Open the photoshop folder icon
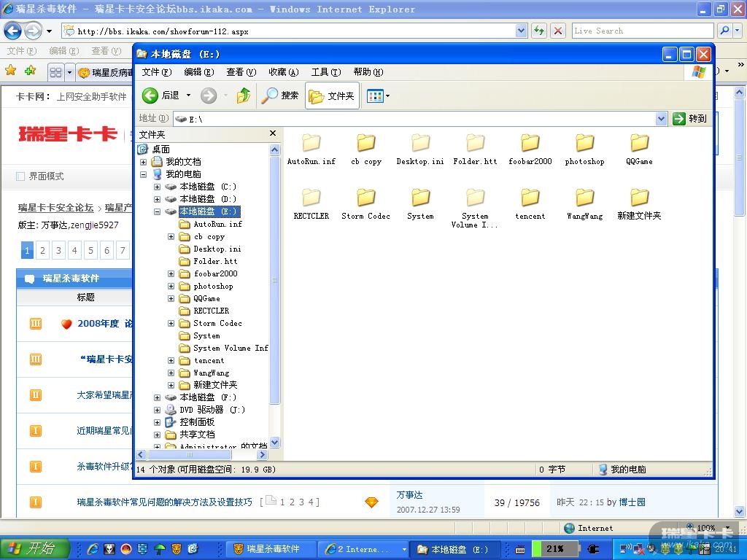This screenshot has height=560, width=747. [x=584, y=144]
